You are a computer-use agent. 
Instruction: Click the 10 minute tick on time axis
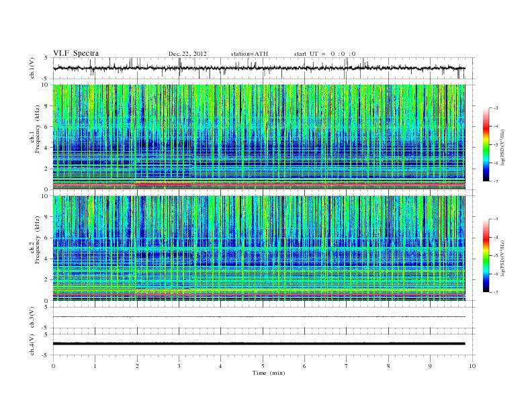click(x=472, y=366)
